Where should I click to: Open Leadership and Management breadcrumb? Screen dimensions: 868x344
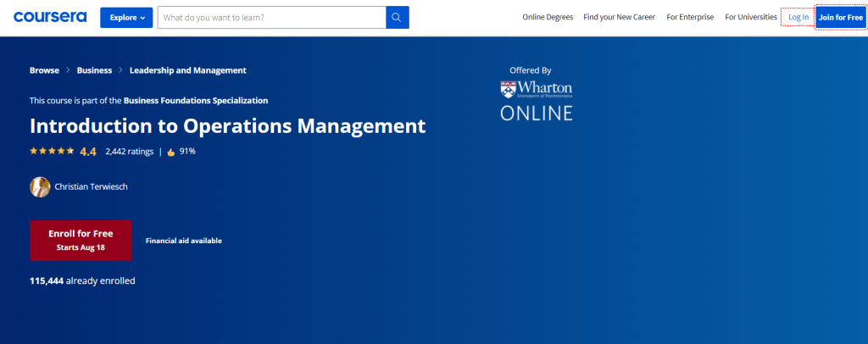pyautogui.click(x=187, y=70)
